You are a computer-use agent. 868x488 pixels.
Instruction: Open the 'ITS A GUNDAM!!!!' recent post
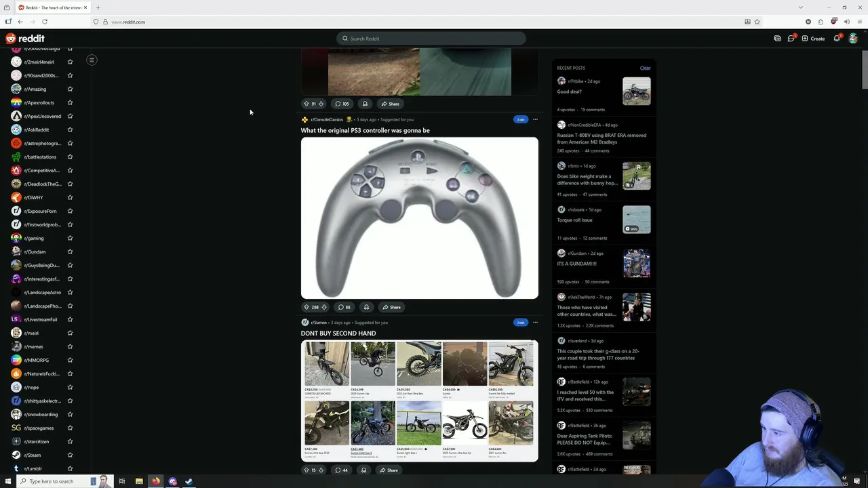pyautogui.click(x=577, y=264)
